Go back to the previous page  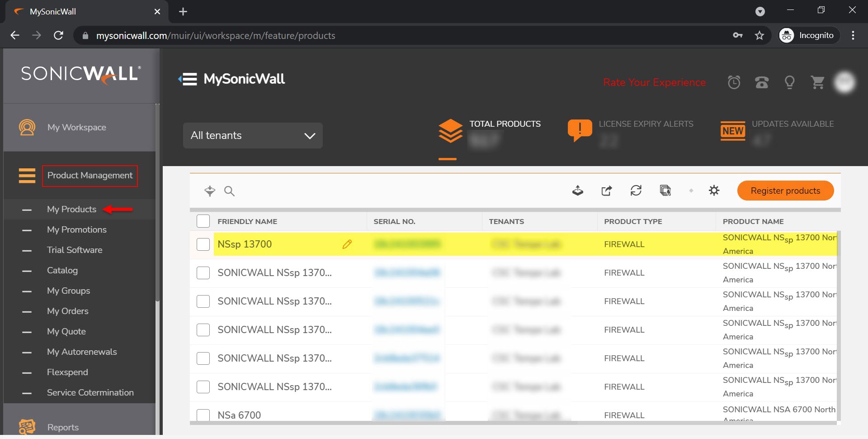(x=15, y=35)
